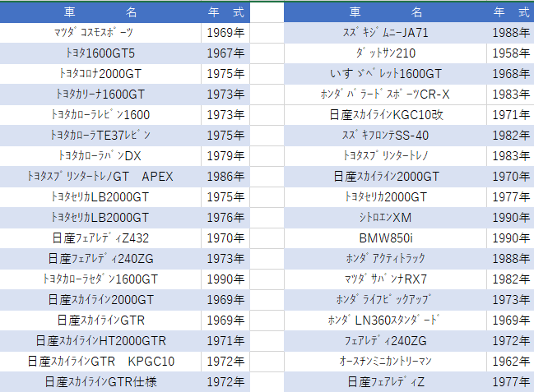The width and height of the screenshot is (534, 392).
Task: Select the cell ダットサン210
Action: pyautogui.click(x=385, y=53)
